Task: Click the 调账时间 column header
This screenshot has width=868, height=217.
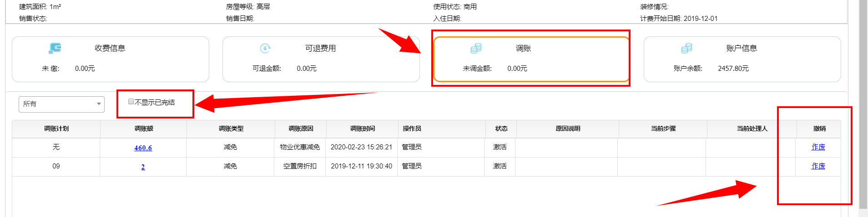Action: 362,129
